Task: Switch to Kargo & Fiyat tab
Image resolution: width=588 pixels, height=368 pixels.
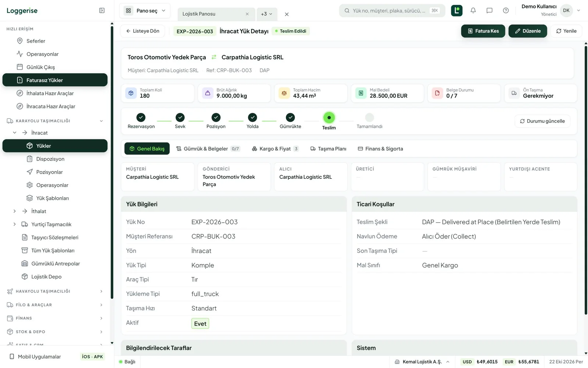Action: click(x=275, y=149)
